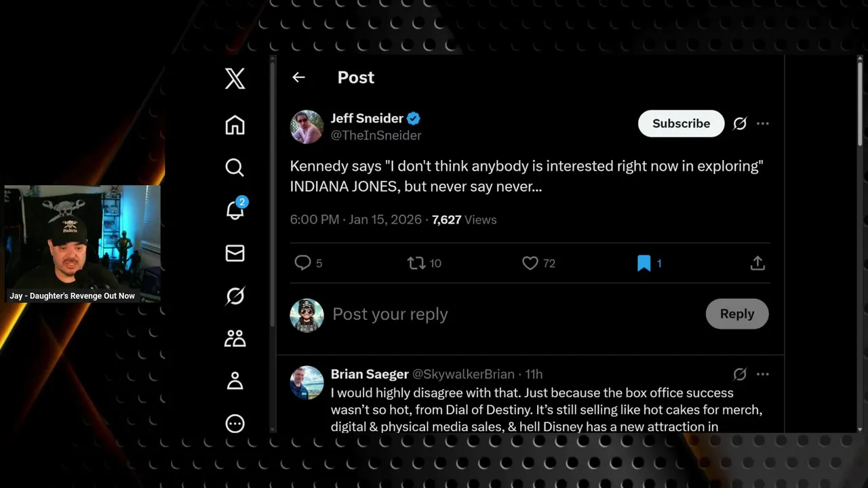Toggle the bookmark on this post
This screenshot has height=488, width=868.
644,263
